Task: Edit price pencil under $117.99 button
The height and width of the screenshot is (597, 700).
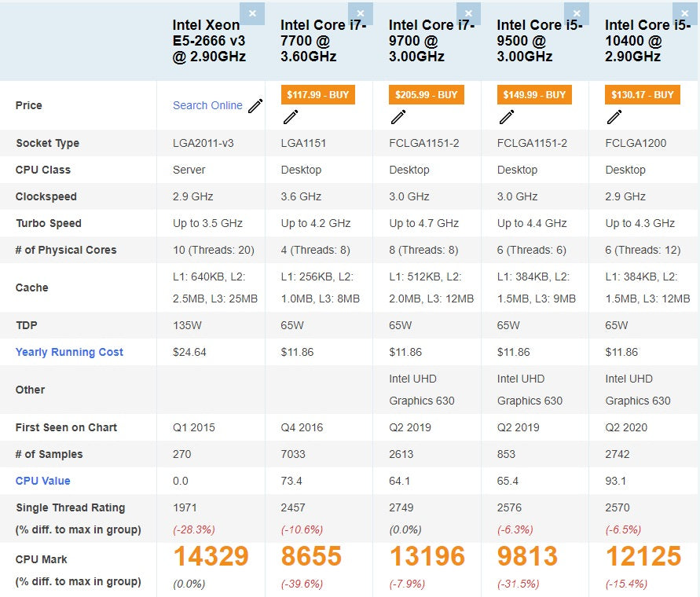Action: 291,117
